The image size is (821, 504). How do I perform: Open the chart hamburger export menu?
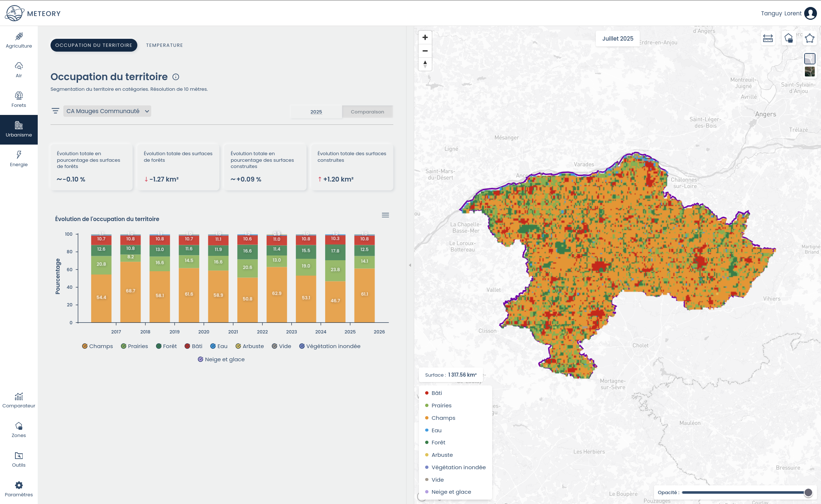385,215
